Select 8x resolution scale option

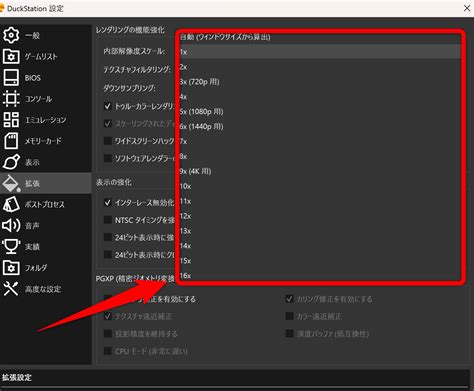320,156
